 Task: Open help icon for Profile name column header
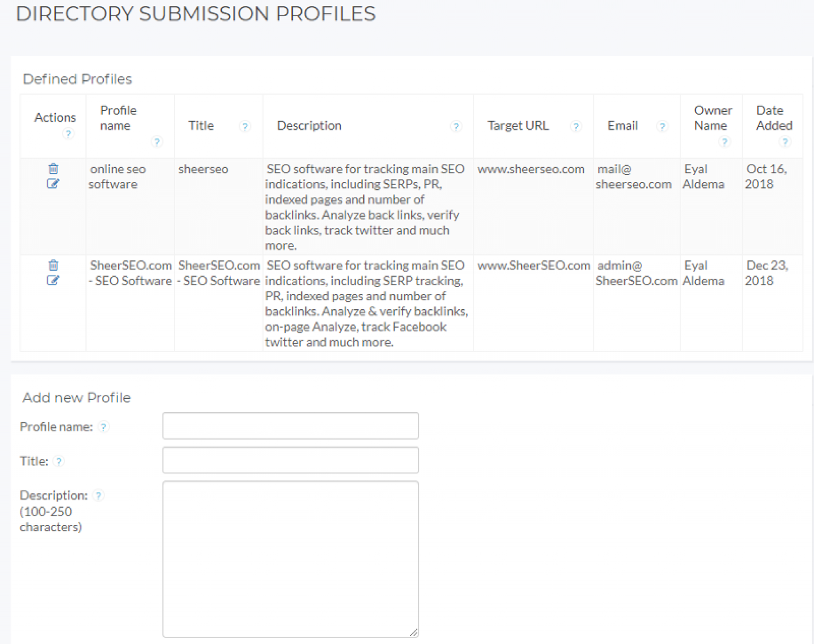(157, 142)
